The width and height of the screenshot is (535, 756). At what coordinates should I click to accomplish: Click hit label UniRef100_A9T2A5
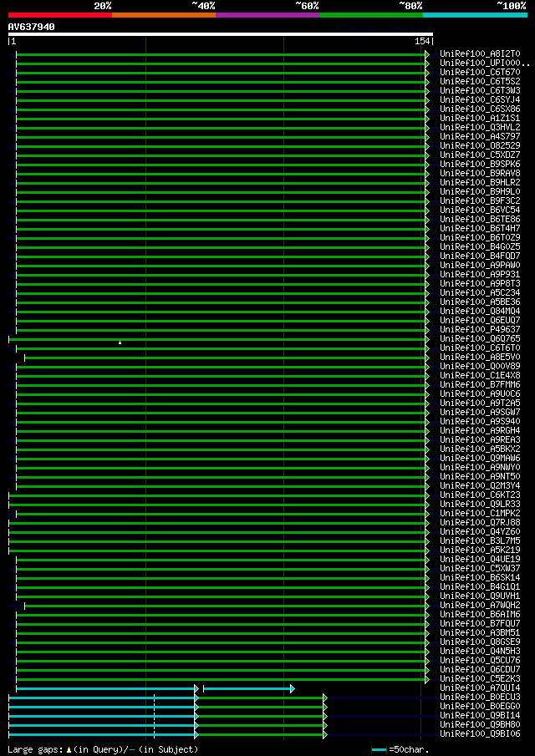click(x=480, y=403)
